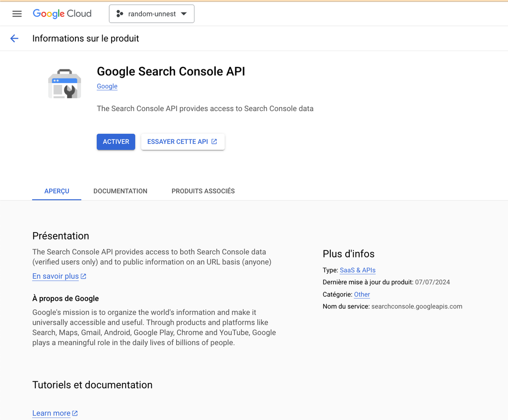Click the Plus d'infos heading
Screen dimensions: 508x420
(x=348, y=254)
